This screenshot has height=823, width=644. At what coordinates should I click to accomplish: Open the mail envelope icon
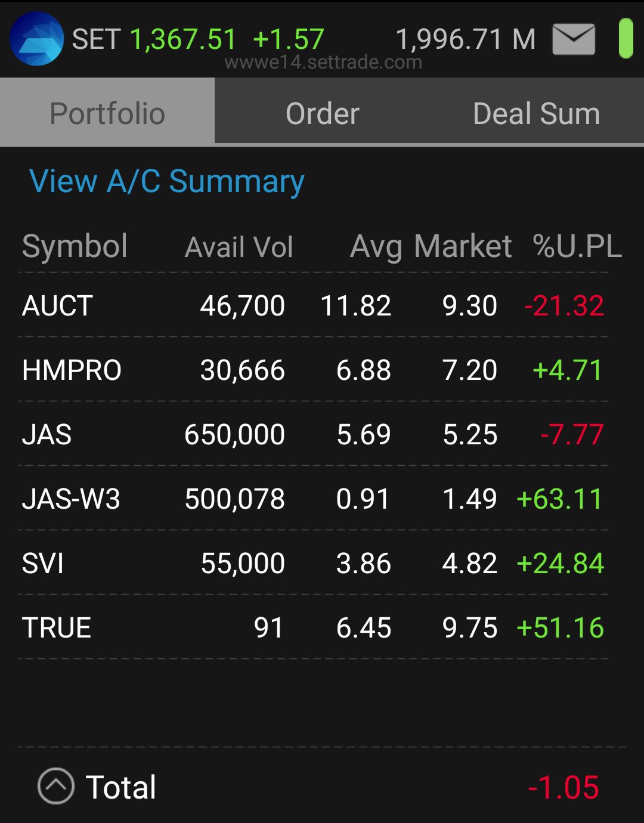point(574,39)
